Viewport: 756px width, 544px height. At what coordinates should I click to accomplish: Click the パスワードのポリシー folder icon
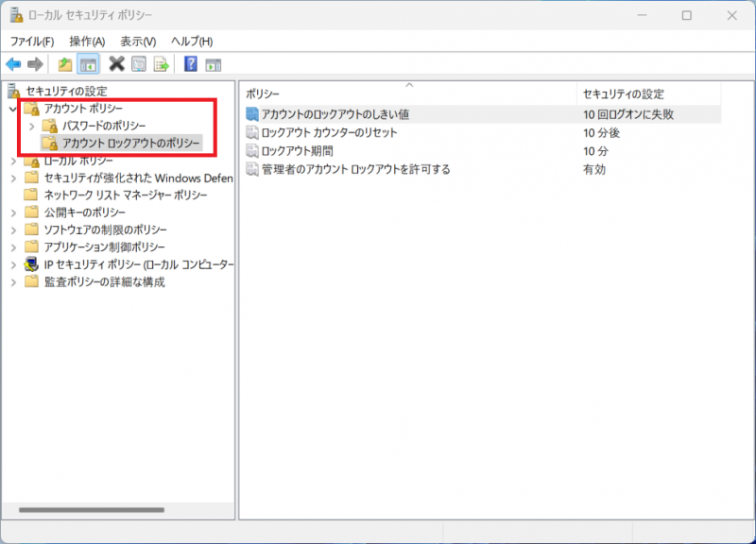[x=50, y=126]
